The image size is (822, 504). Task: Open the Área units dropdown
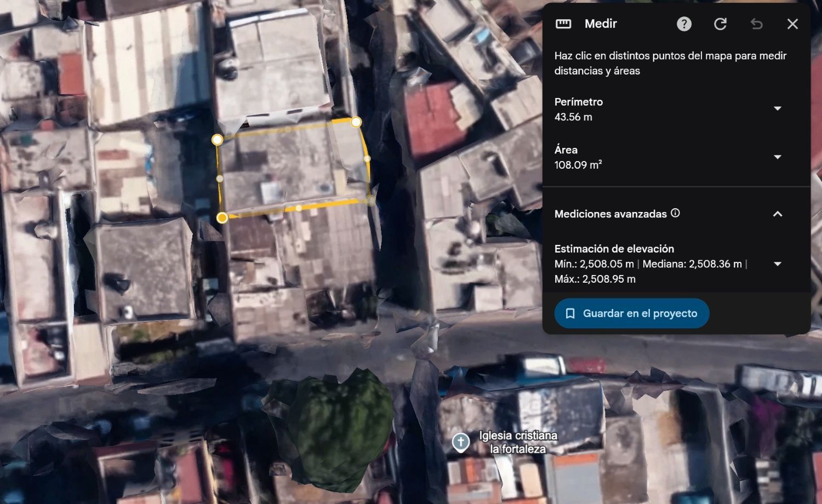click(777, 157)
